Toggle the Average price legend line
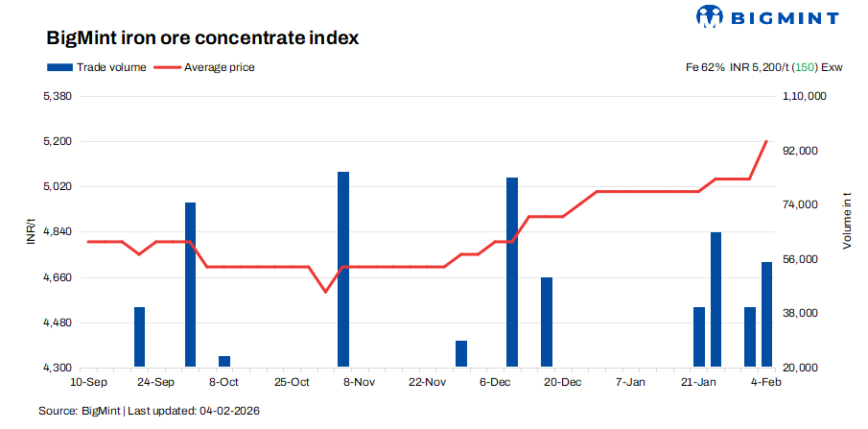This screenshot has width=868, height=429. click(167, 67)
